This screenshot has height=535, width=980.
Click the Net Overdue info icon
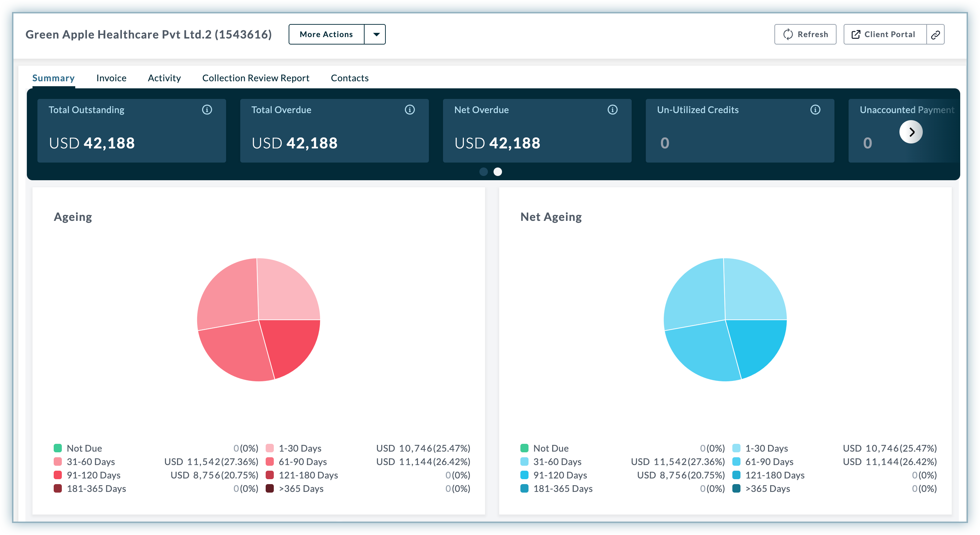613,110
